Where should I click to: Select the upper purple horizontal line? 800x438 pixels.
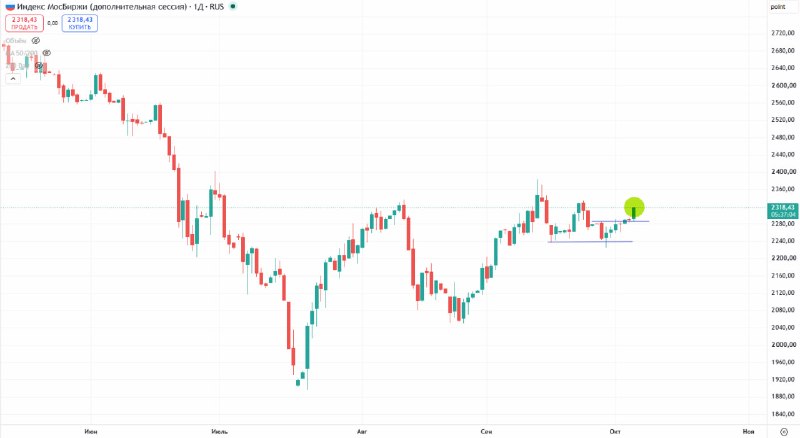click(620, 221)
